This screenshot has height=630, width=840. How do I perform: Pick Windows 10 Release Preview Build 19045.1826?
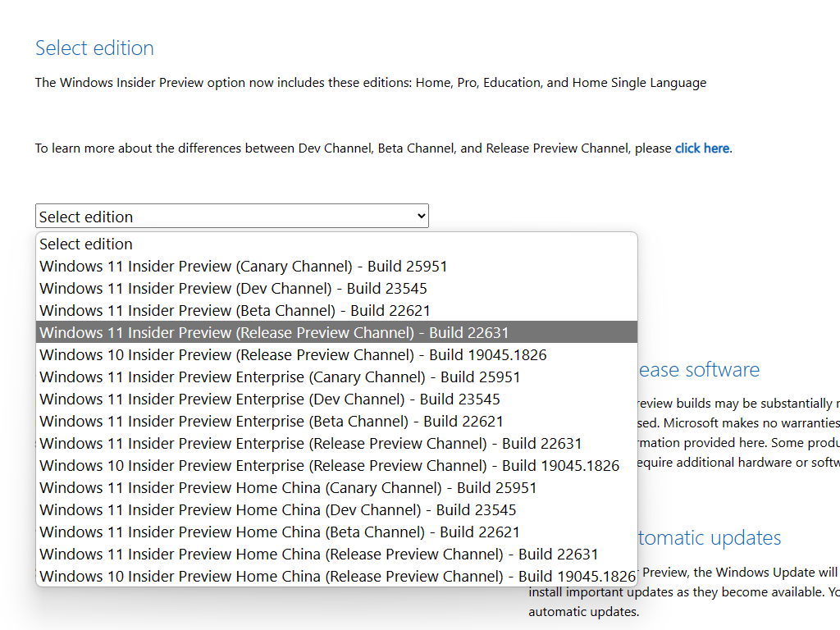tap(293, 354)
